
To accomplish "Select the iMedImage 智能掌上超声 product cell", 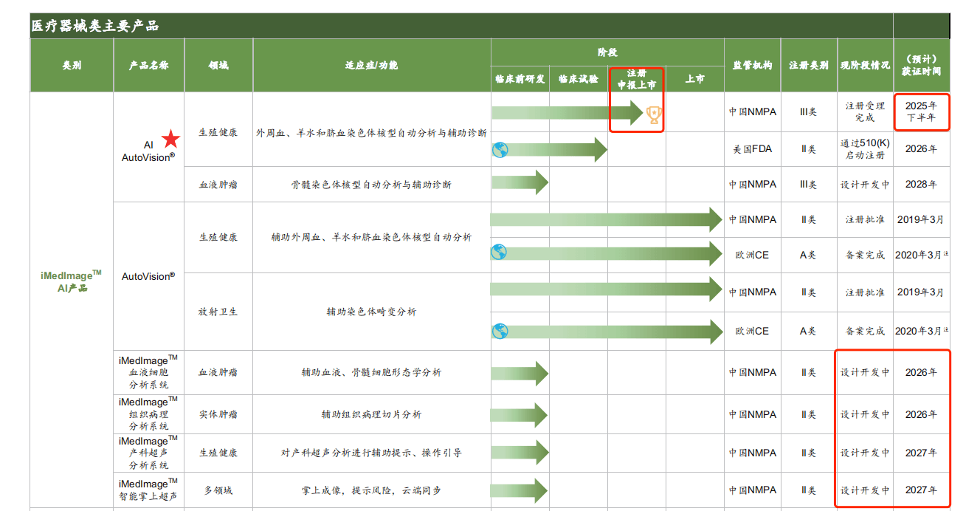I will click(148, 490).
